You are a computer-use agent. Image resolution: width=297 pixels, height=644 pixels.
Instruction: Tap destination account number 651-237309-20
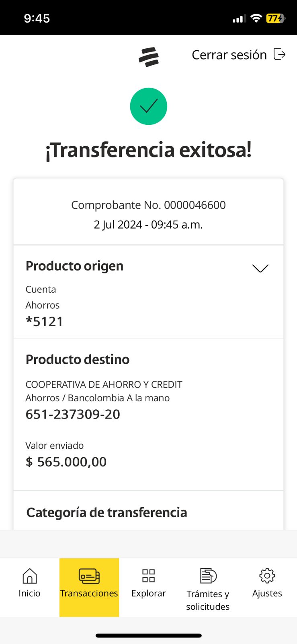(73, 414)
